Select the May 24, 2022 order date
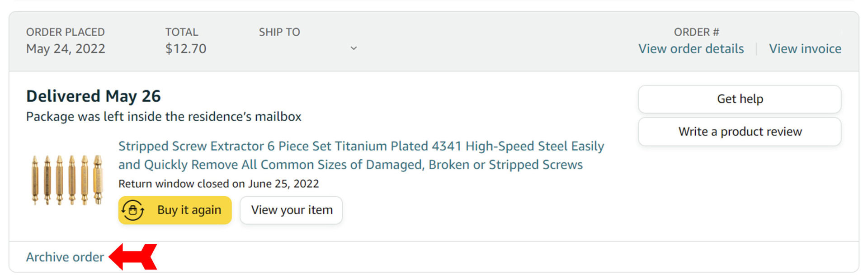Image resolution: width=868 pixels, height=279 pixels. tap(66, 49)
